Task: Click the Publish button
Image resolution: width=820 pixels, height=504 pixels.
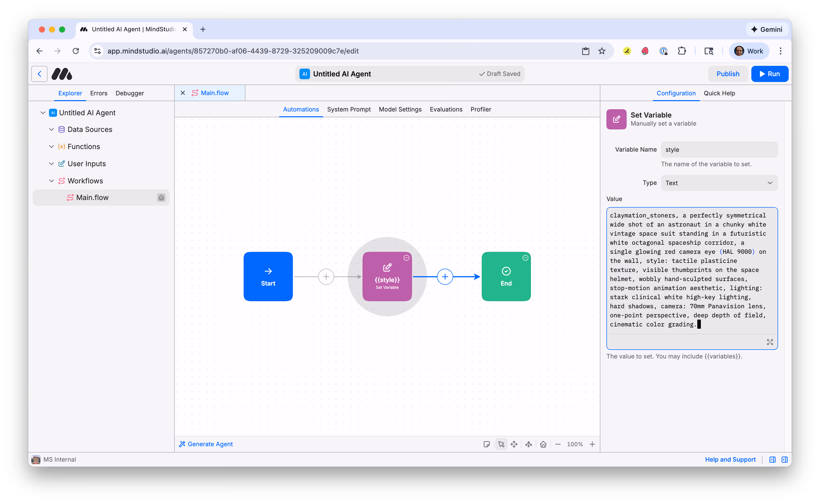Action: click(x=728, y=74)
